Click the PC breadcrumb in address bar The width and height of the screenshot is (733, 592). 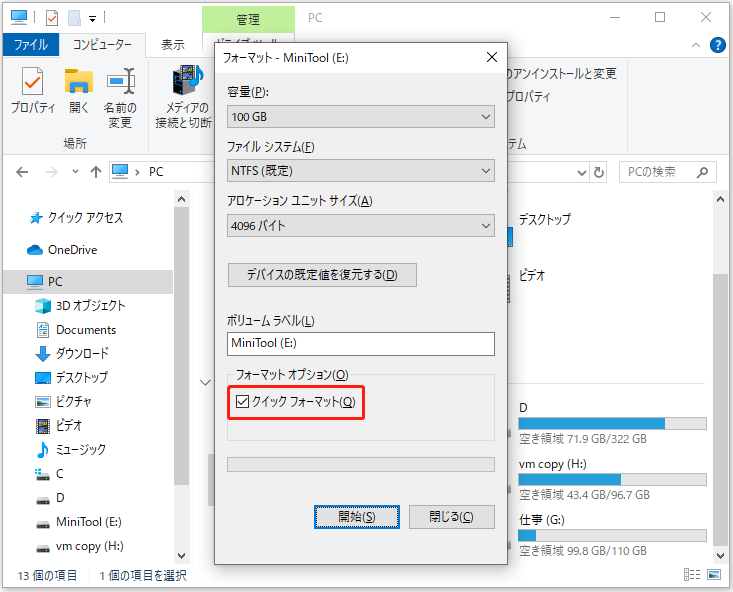(156, 172)
